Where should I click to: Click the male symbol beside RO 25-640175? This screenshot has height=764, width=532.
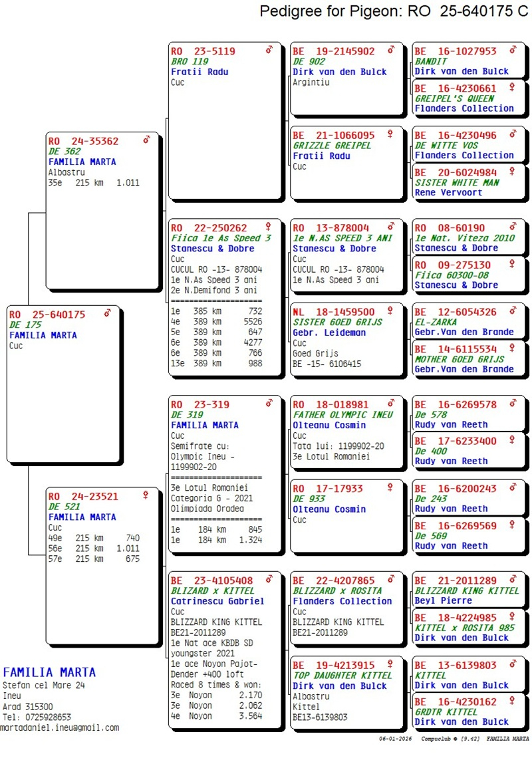107,314
